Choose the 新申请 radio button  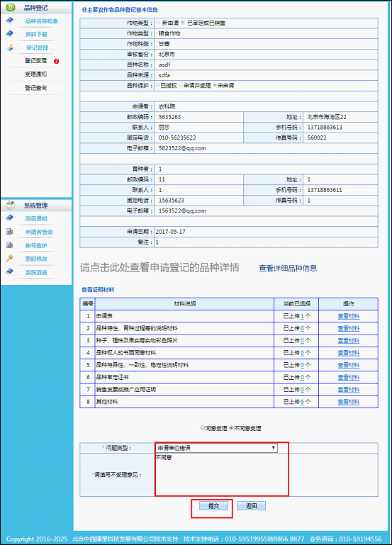click(x=158, y=23)
